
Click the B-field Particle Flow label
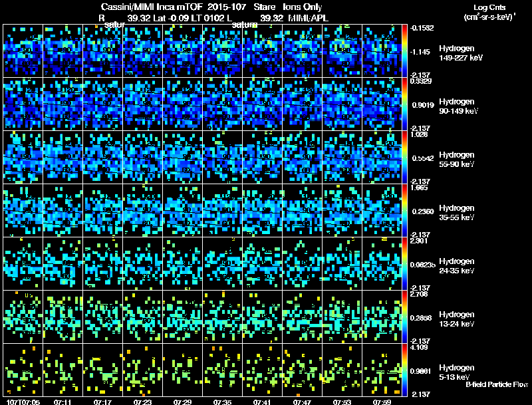(497, 384)
